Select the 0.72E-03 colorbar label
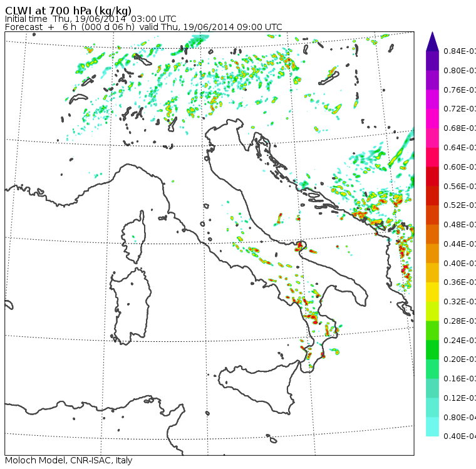The image size is (476, 469). coord(459,109)
